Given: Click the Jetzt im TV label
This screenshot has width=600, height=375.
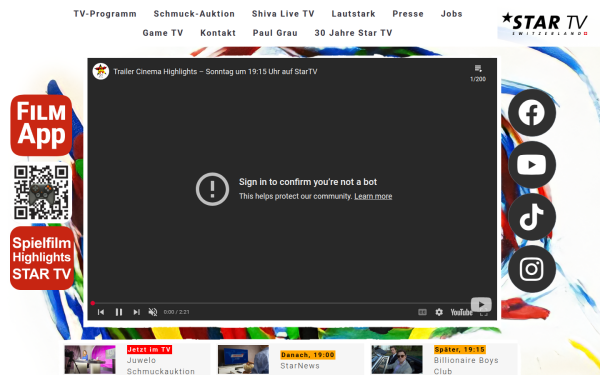Looking at the screenshot, I should tap(149, 349).
